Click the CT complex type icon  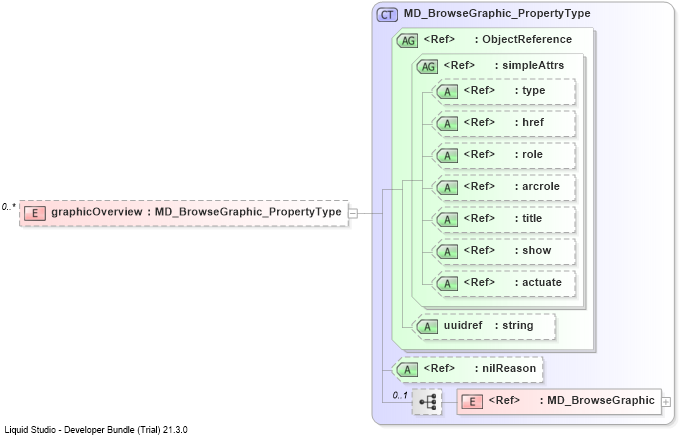pos(387,15)
